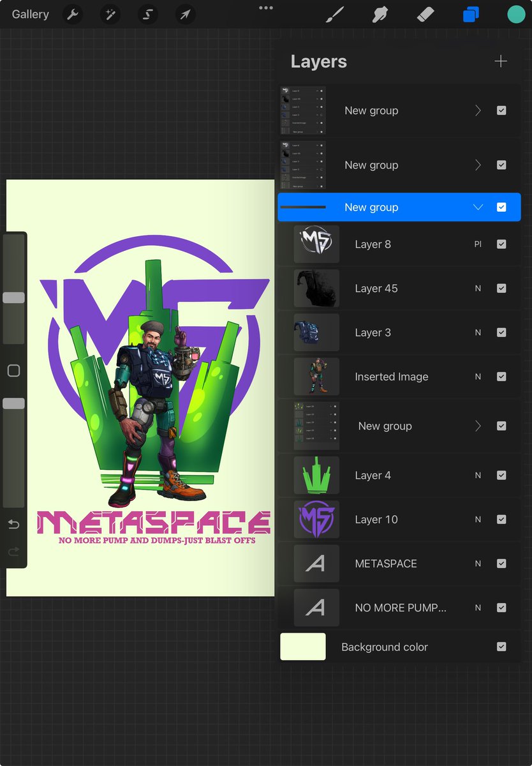The width and height of the screenshot is (532, 766).
Task: Hide Layer 10
Action: (x=501, y=519)
